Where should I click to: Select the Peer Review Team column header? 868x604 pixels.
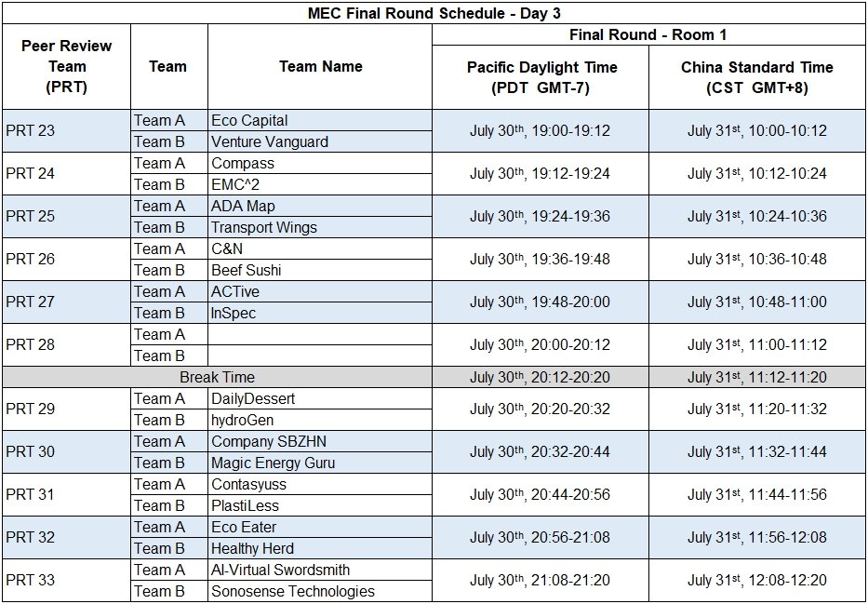66,66
